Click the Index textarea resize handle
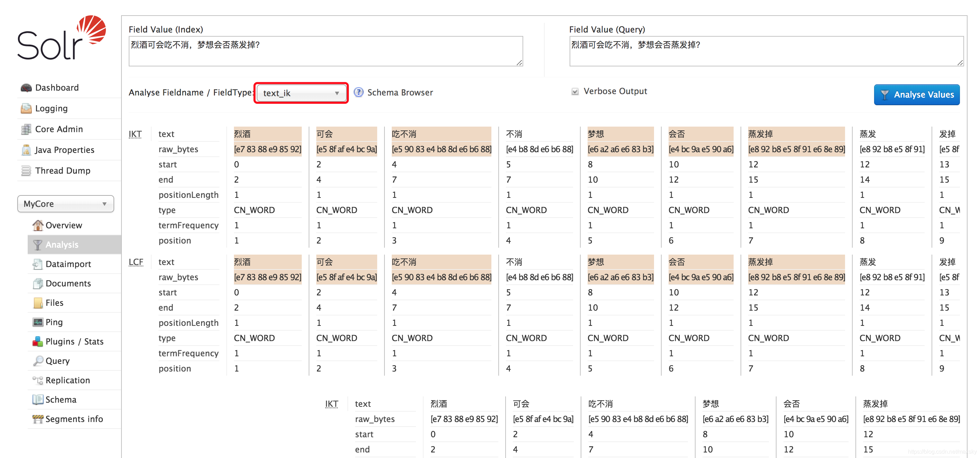 (x=519, y=63)
